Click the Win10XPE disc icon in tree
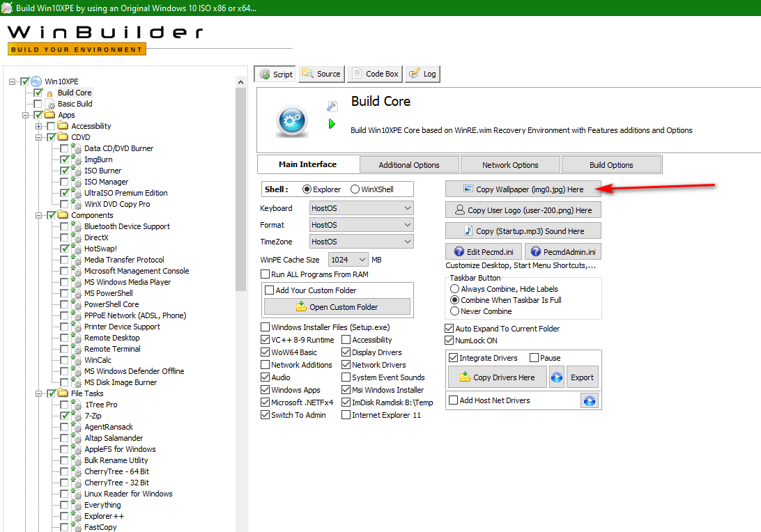The height and width of the screenshot is (532, 761). click(x=36, y=81)
